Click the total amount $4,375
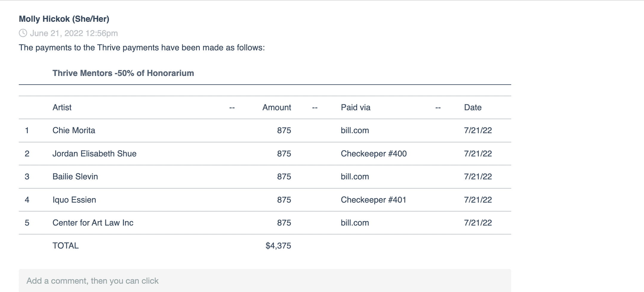 pos(278,246)
